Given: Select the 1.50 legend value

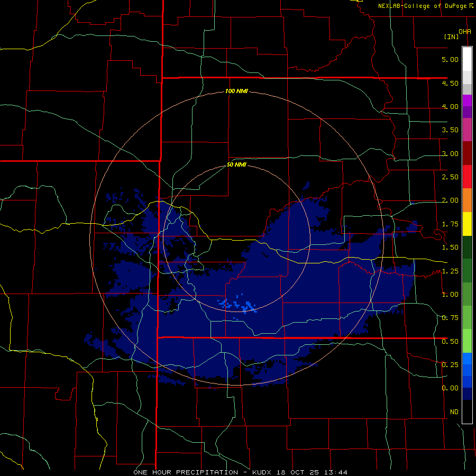Looking at the screenshot, I should [450, 248].
